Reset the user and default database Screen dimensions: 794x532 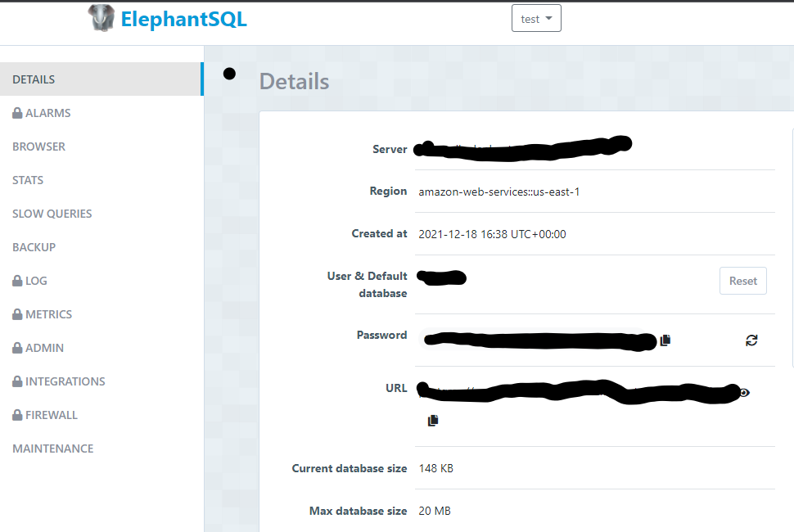coord(743,281)
